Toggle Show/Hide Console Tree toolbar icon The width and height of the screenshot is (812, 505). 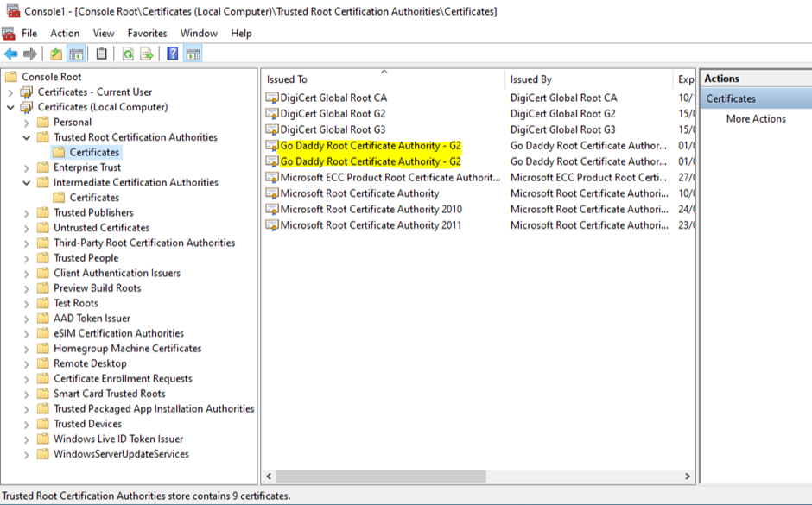[x=76, y=54]
